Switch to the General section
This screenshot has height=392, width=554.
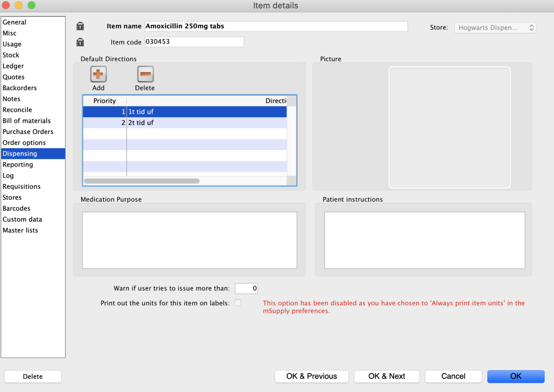point(15,22)
